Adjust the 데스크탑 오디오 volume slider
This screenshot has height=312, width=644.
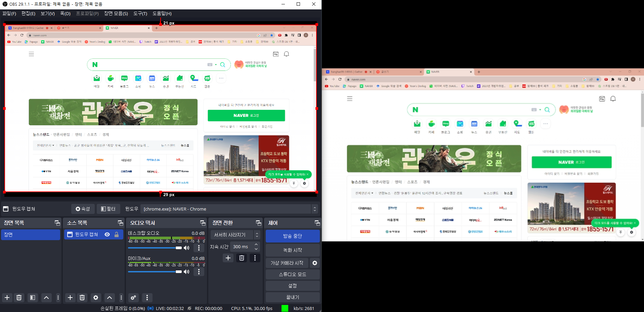click(155, 248)
